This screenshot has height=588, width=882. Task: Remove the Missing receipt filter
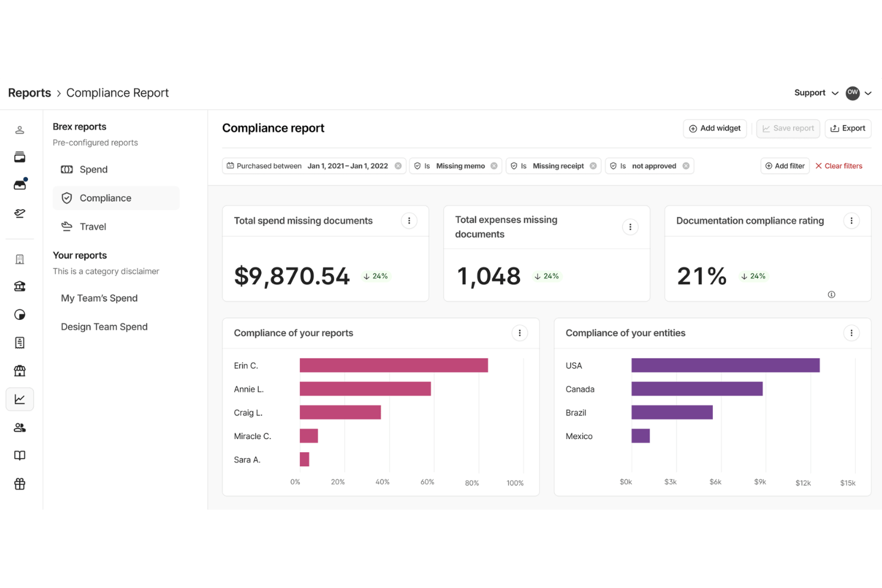pos(593,166)
